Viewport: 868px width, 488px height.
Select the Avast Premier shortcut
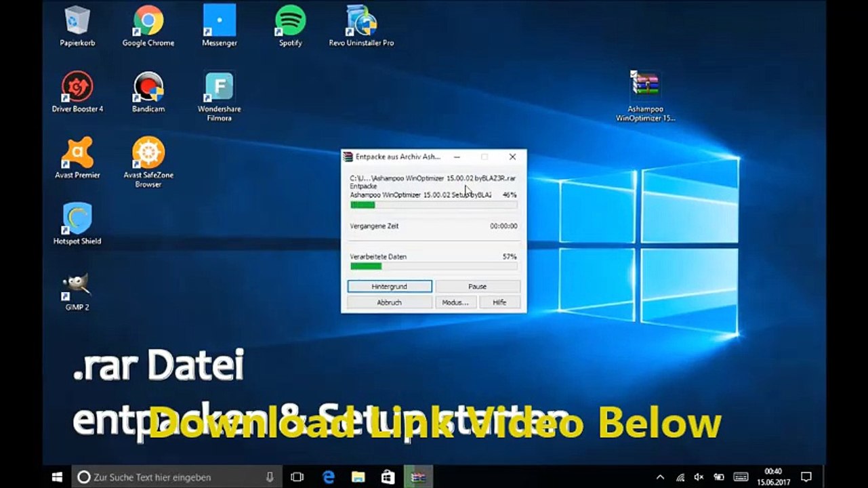click(77, 159)
